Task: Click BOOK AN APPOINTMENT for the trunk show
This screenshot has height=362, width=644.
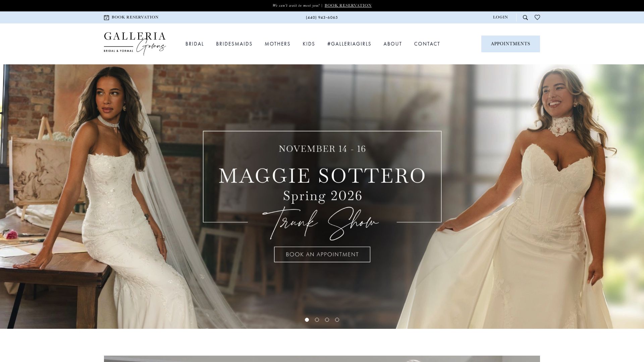Action: click(x=322, y=254)
